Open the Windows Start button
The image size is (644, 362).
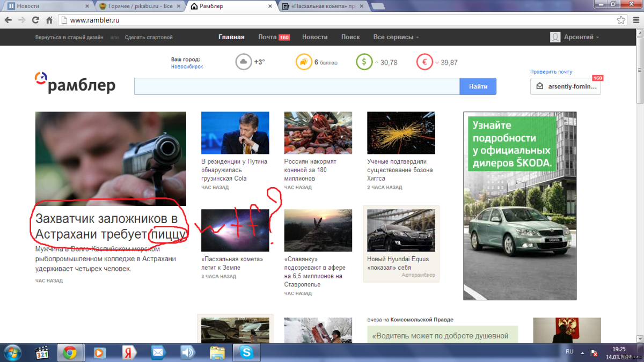click(12, 352)
